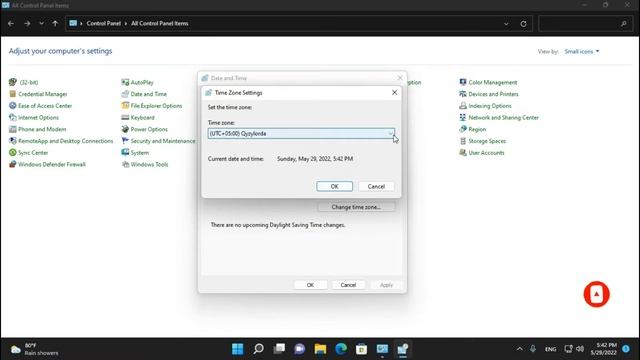Click Change time zone button
Viewport: 640px width, 360px height.
[356, 207]
